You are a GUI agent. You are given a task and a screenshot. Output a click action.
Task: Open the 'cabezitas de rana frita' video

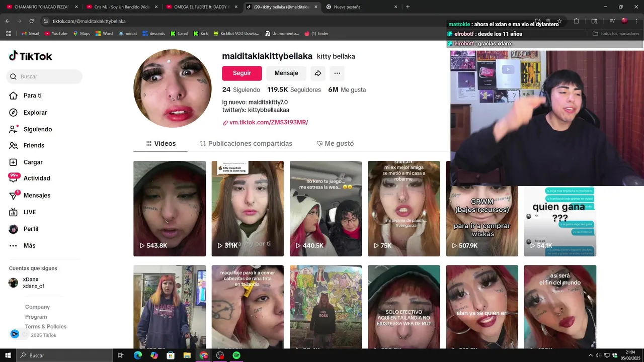(x=248, y=307)
